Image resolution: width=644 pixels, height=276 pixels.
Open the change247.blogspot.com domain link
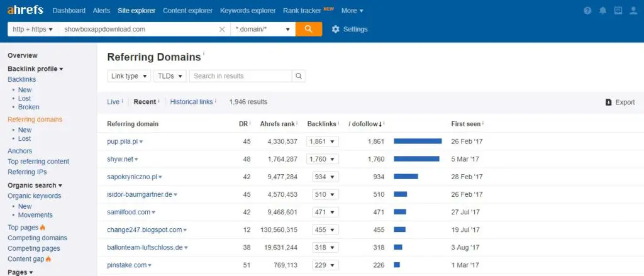[145, 229]
